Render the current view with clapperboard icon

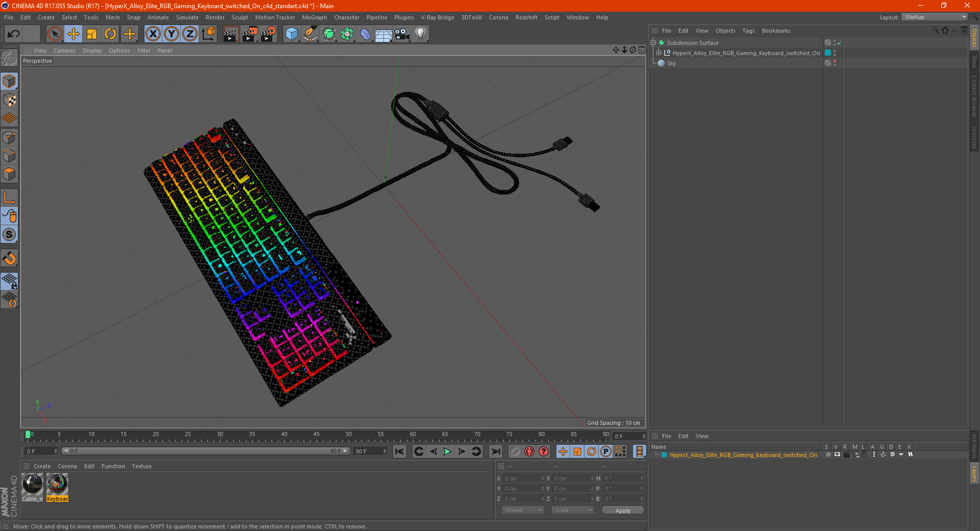coord(231,34)
